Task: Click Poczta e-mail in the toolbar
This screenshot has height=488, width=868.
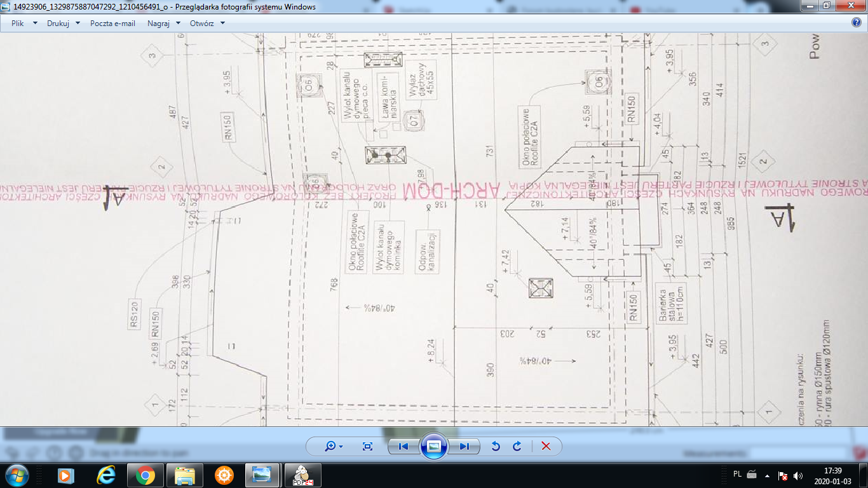Action: pyautogui.click(x=112, y=23)
